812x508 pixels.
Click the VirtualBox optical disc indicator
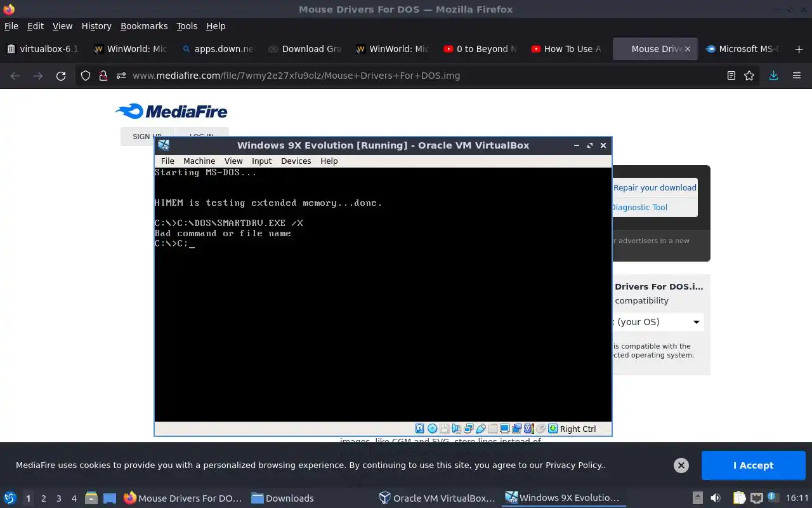(x=432, y=429)
